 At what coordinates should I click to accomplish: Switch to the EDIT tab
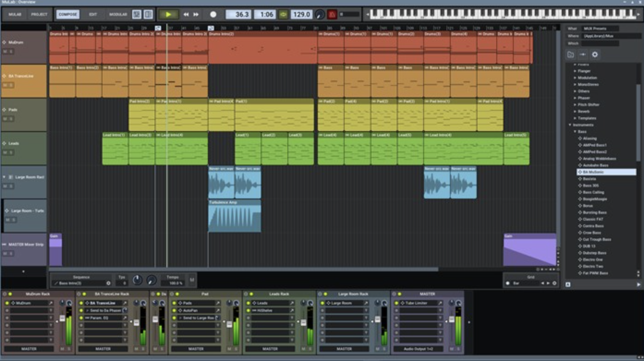point(93,15)
